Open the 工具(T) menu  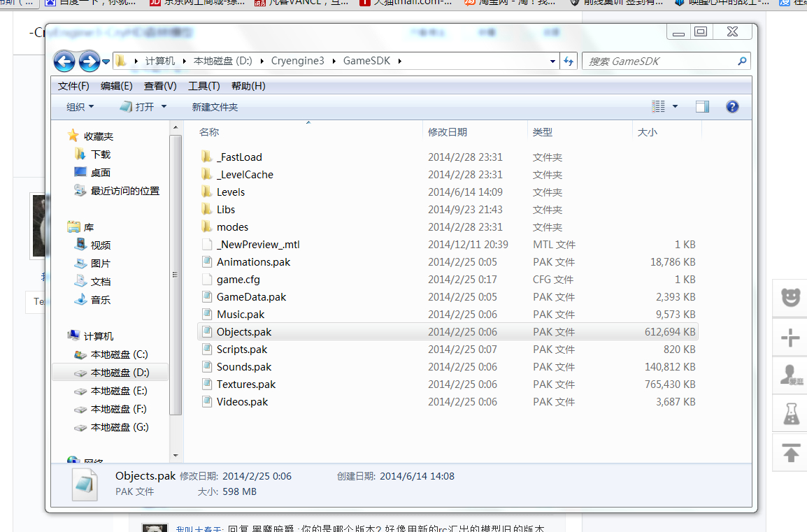[203, 86]
